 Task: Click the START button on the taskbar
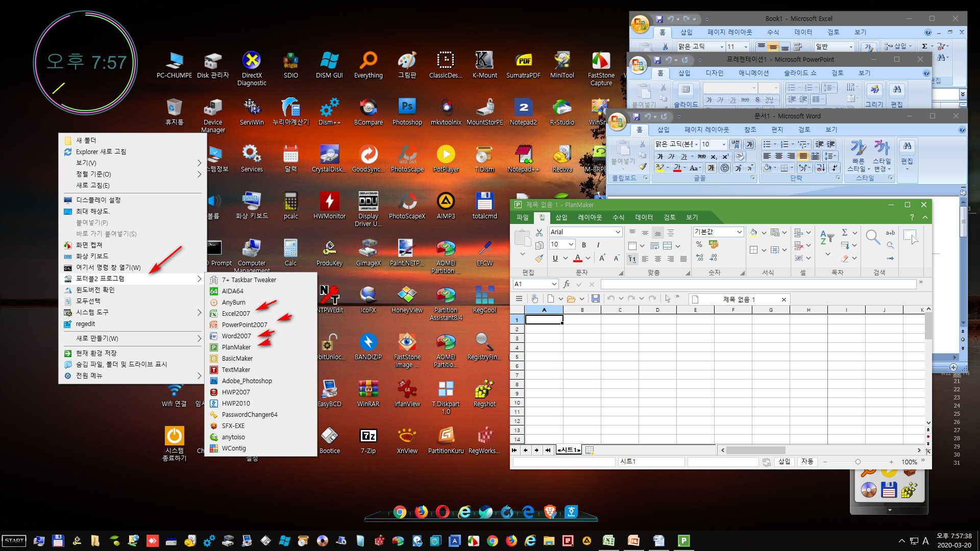(x=14, y=541)
